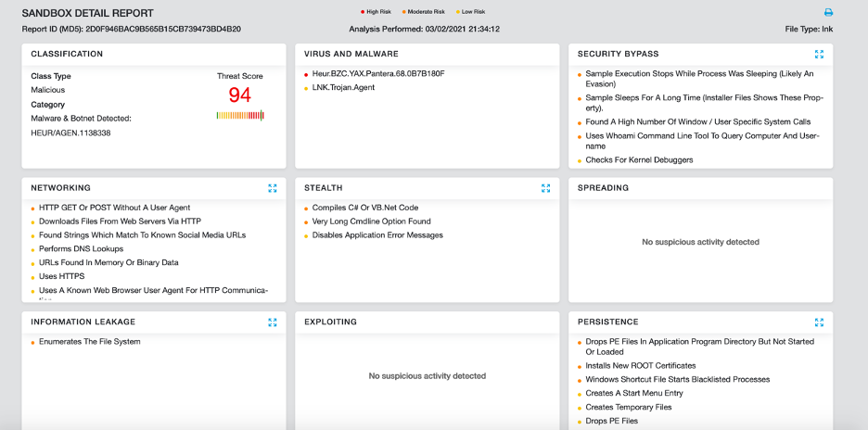Expand the Information Leakage panel
The image size is (868, 430).
pos(272,322)
